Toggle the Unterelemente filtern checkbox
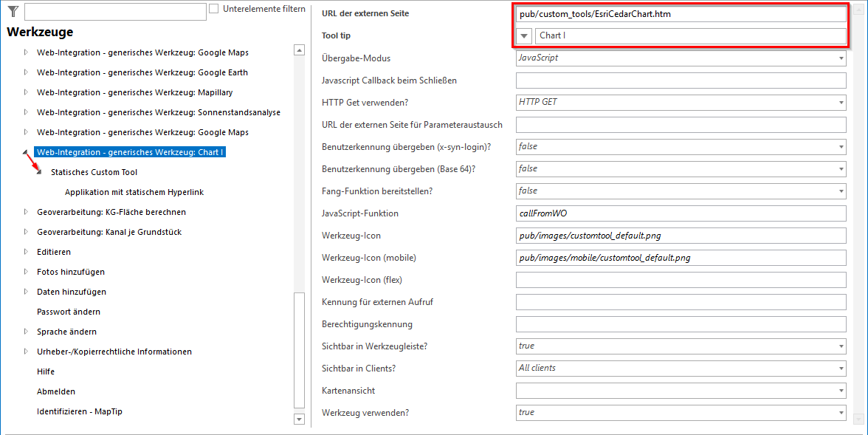868x435 pixels. click(x=213, y=8)
